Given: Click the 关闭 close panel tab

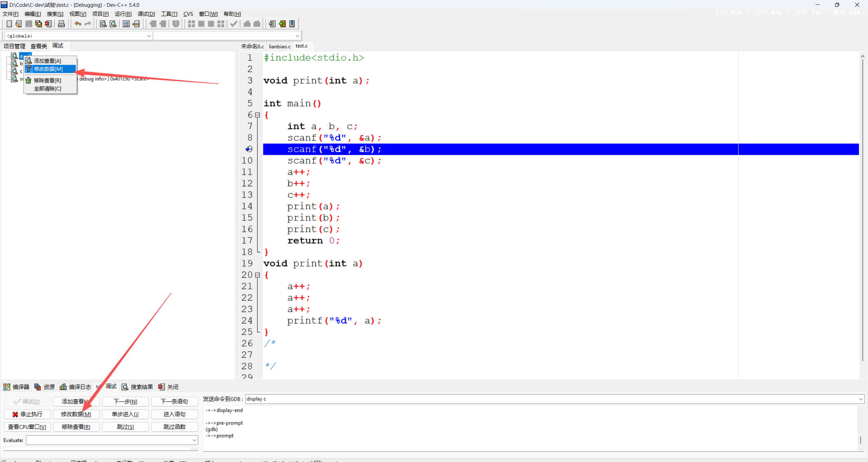Looking at the screenshot, I should click(x=168, y=387).
